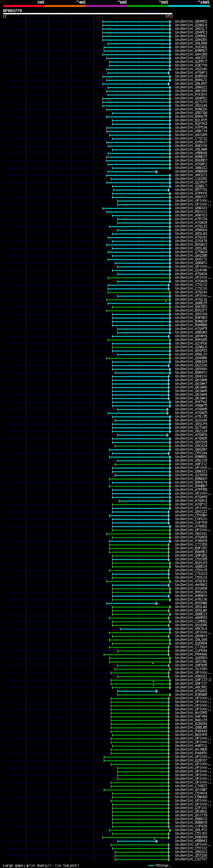The height and width of the screenshot is (868, 213).
Task: Click hit label UniRef100_B9NCD0
Action: tap(191, 109)
